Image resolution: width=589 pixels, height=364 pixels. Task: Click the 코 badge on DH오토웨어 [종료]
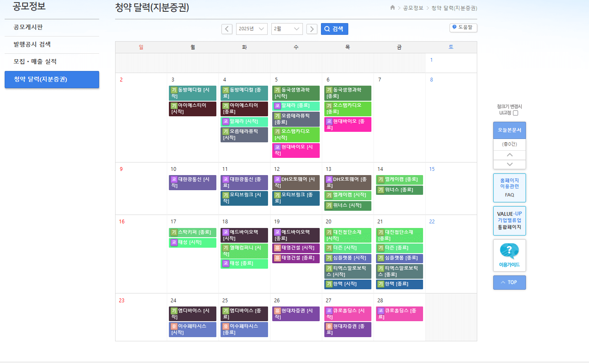[x=329, y=179]
